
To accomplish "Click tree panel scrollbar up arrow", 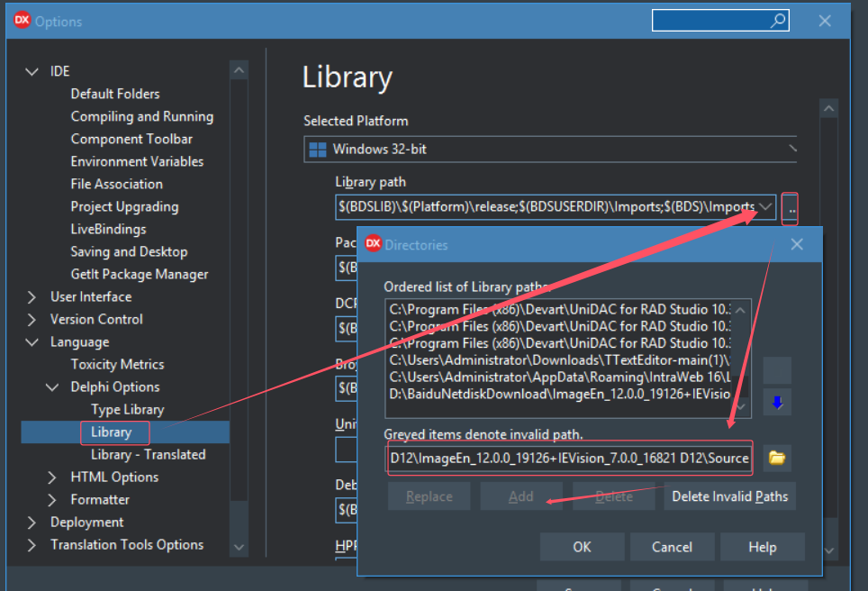I will (239, 70).
